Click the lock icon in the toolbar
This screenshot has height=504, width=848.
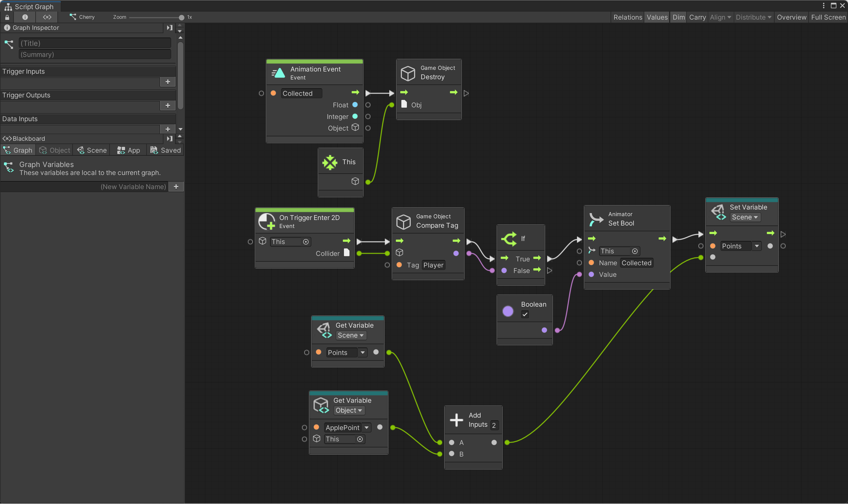(x=7, y=17)
